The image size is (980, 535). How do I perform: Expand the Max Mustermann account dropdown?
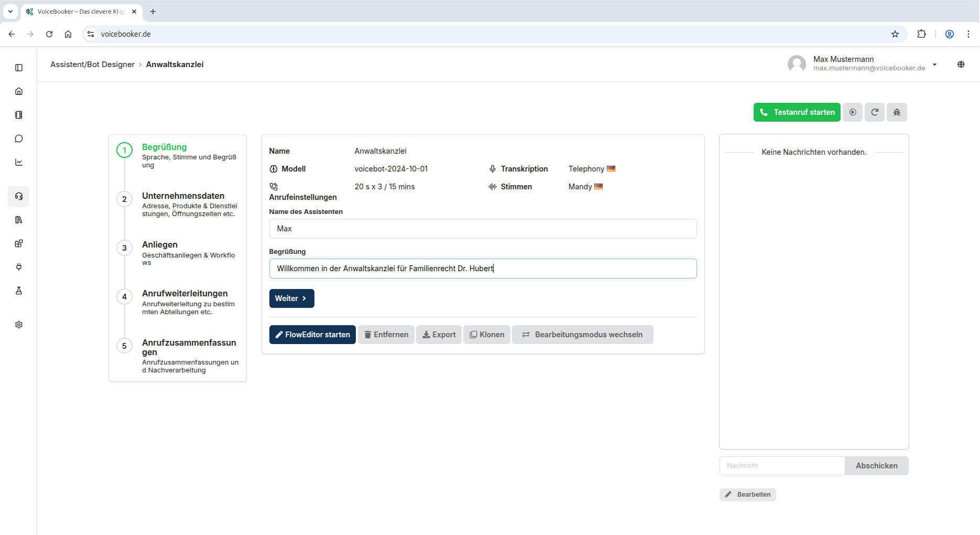tap(935, 65)
